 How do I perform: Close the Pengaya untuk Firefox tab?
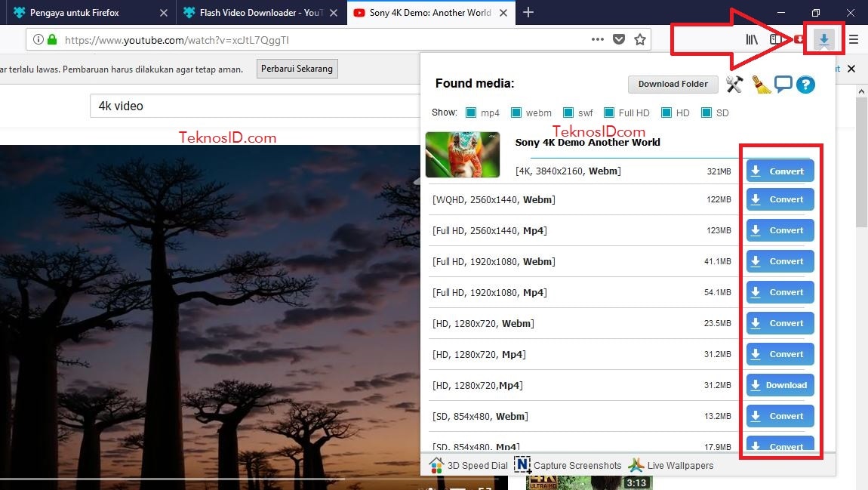(163, 13)
